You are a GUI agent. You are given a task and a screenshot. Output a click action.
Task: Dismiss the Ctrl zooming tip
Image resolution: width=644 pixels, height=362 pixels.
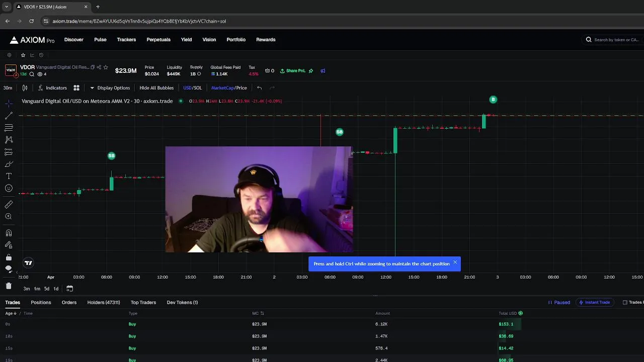[x=455, y=262]
